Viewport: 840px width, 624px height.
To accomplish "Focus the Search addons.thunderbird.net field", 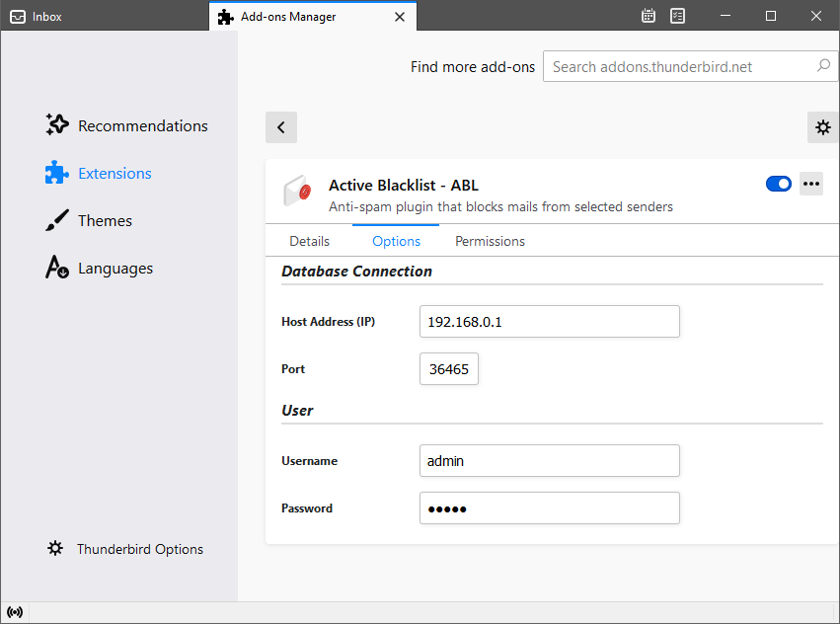I will [x=690, y=66].
